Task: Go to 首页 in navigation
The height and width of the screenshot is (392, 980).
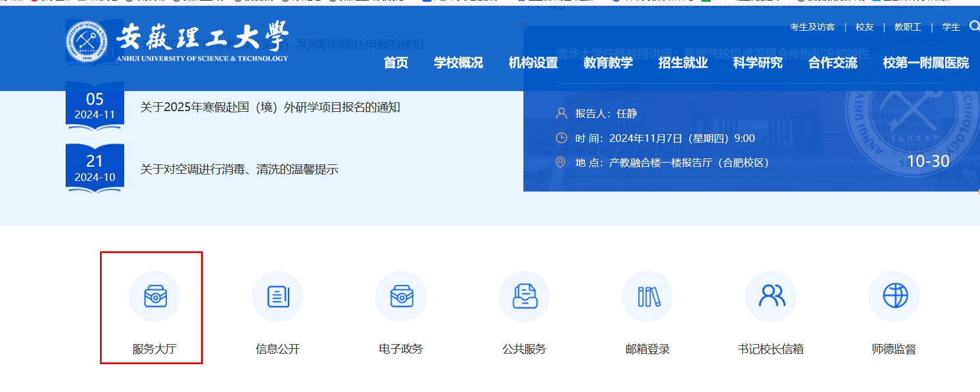Action: 396,63
